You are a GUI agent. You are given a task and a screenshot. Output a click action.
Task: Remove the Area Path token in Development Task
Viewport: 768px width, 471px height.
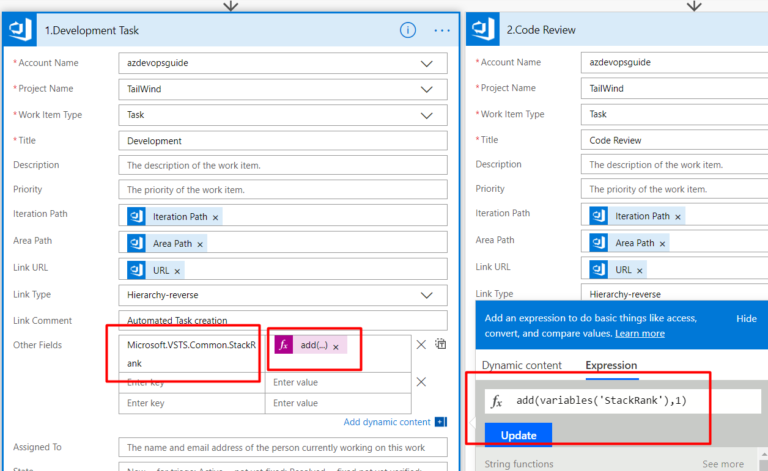coord(199,243)
